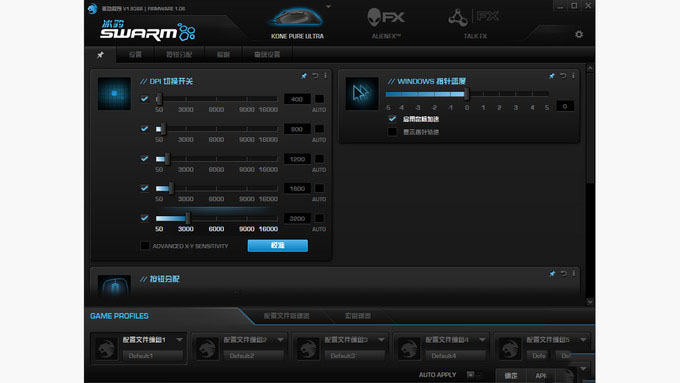Reset the button assignment panel with its undo icon
The height and width of the screenshot is (383, 680).
tap(563, 274)
